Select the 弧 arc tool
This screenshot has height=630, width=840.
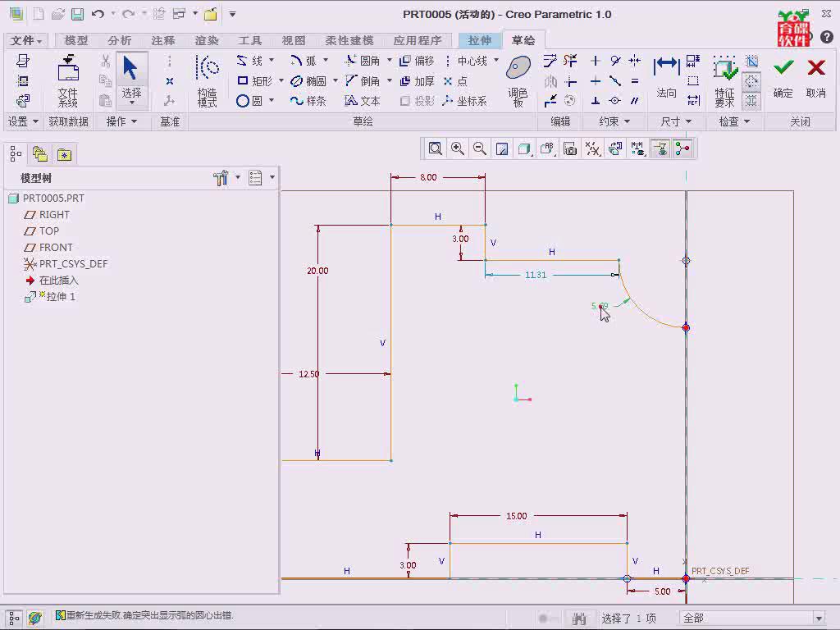[304, 61]
